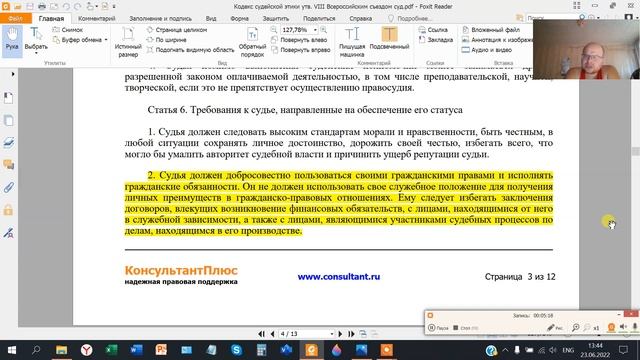This screenshot has height=360, width=640.
Task: Insert a Ссылка link
Action: 433,30
